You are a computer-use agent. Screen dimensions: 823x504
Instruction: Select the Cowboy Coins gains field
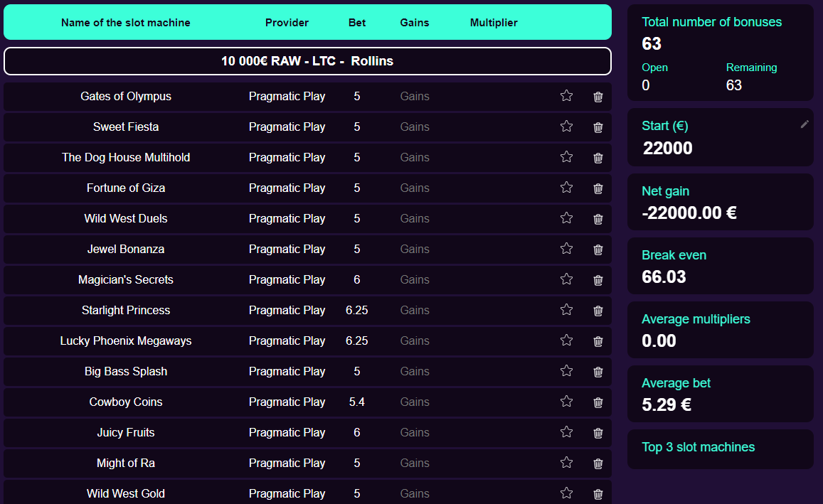415,402
